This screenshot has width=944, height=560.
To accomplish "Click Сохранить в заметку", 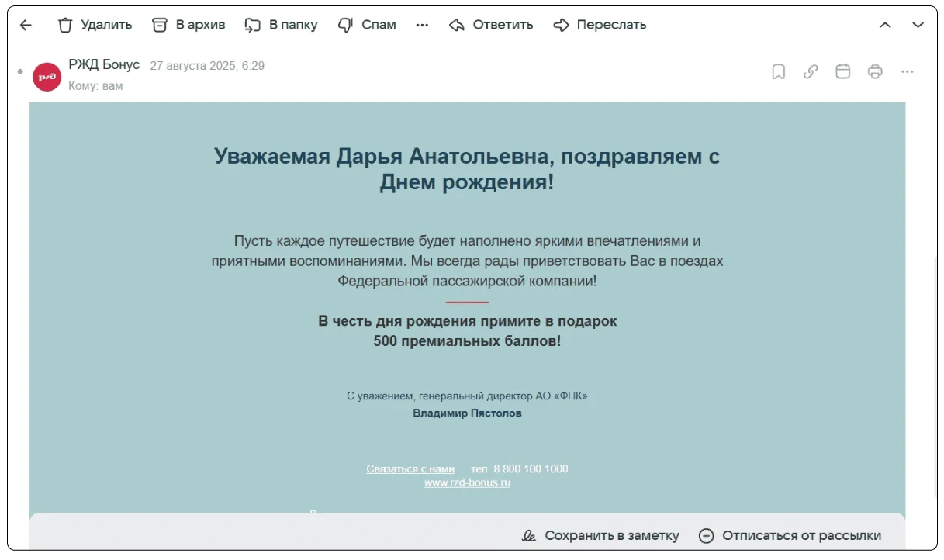I will (600, 535).
